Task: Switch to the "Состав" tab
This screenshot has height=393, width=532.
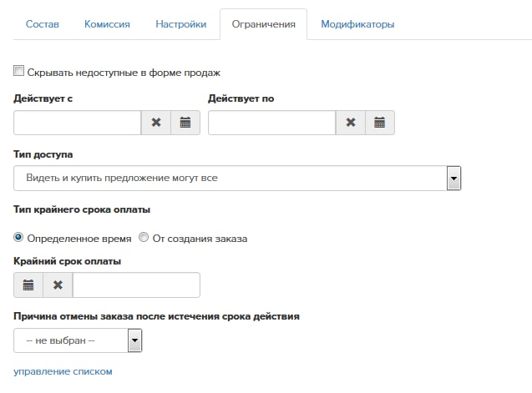Action: [x=43, y=24]
